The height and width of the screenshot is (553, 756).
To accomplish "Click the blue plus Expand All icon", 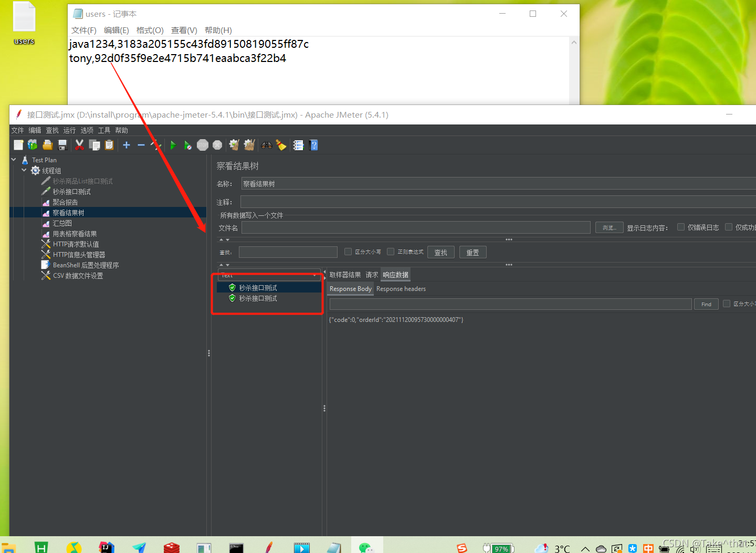I will pyautogui.click(x=127, y=145).
